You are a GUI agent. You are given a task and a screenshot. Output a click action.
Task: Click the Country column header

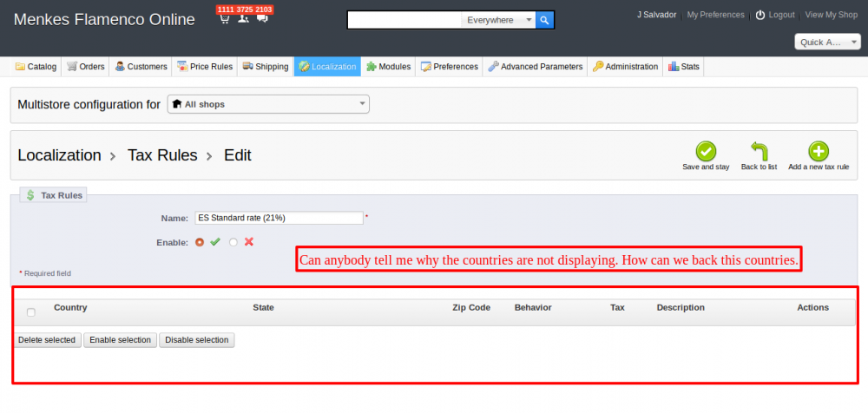point(70,307)
